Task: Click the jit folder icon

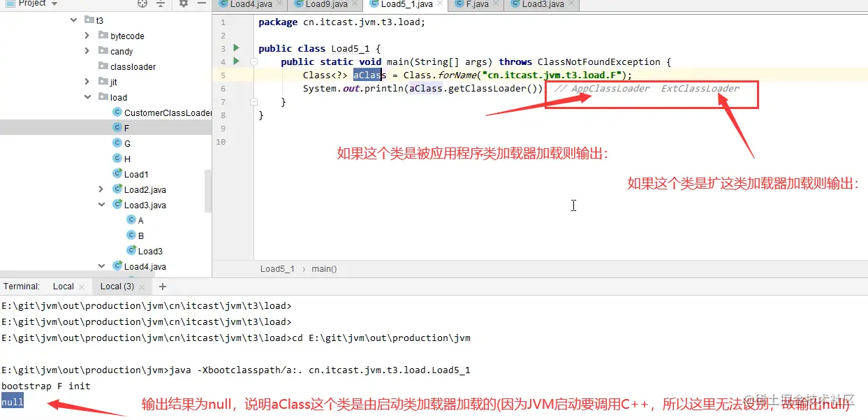Action: click(x=103, y=82)
